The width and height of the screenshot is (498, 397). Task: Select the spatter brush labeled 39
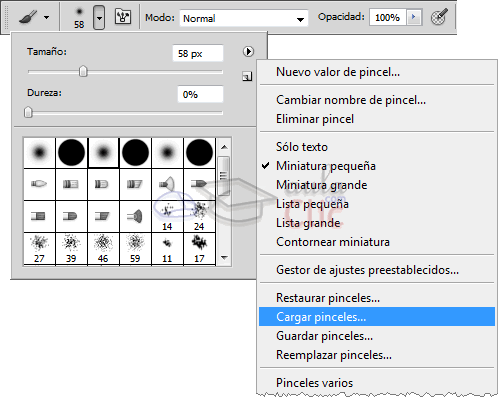pos(71,249)
